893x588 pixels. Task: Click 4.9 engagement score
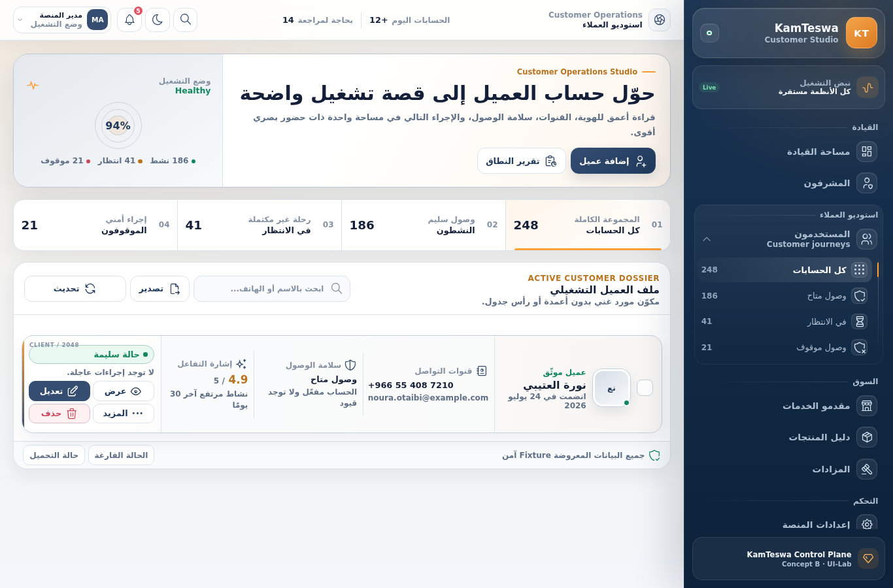pyautogui.click(x=238, y=380)
